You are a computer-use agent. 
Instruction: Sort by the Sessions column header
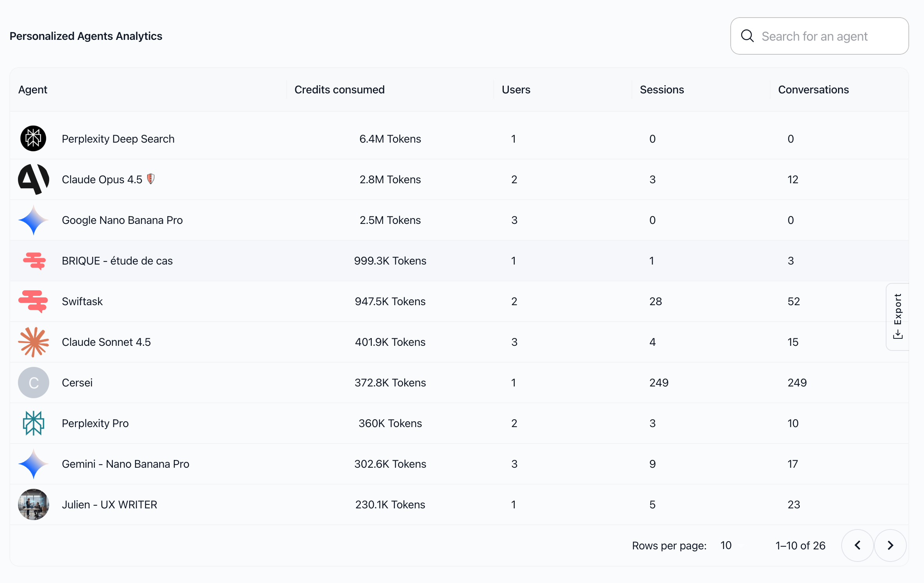point(662,89)
